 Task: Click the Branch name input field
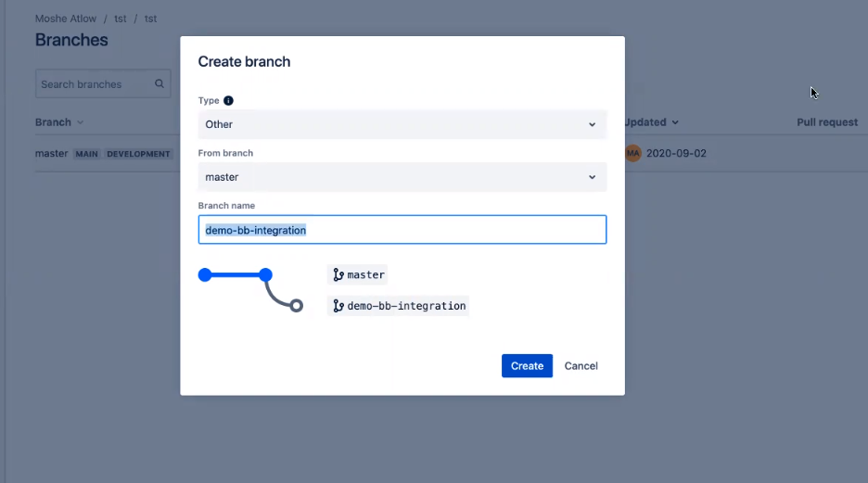402,230
